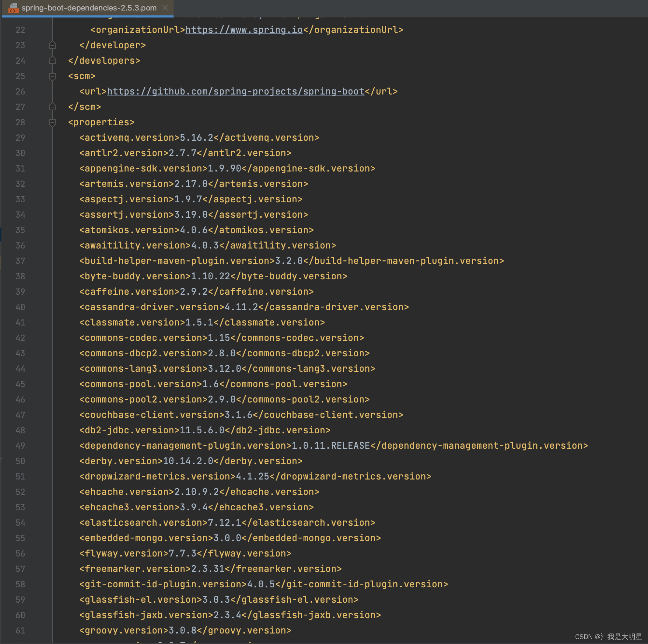Viewport: 648px width, 644px height.
Task: Click glassfish-jaxb.version value 2.3.4
Action: (227, 615)
